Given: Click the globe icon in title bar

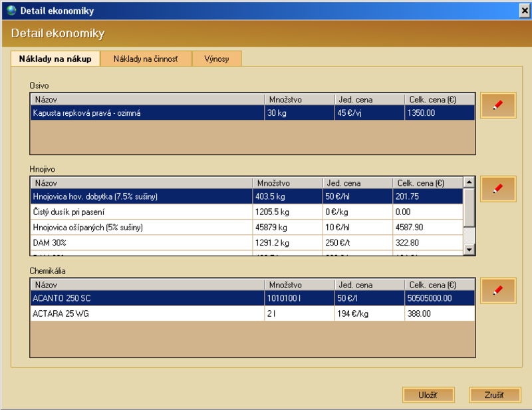Looking at the screenshot, I should pyautogui.click(x=11, y=11).
